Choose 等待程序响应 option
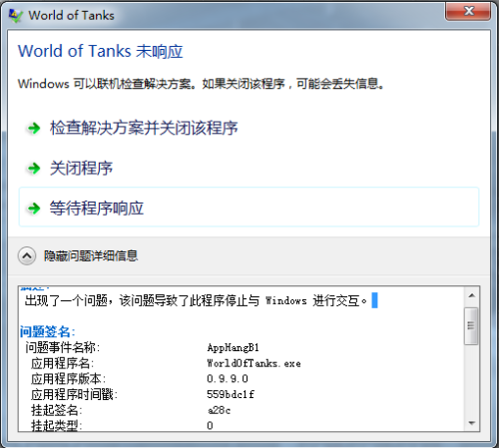 click(249, 208)
